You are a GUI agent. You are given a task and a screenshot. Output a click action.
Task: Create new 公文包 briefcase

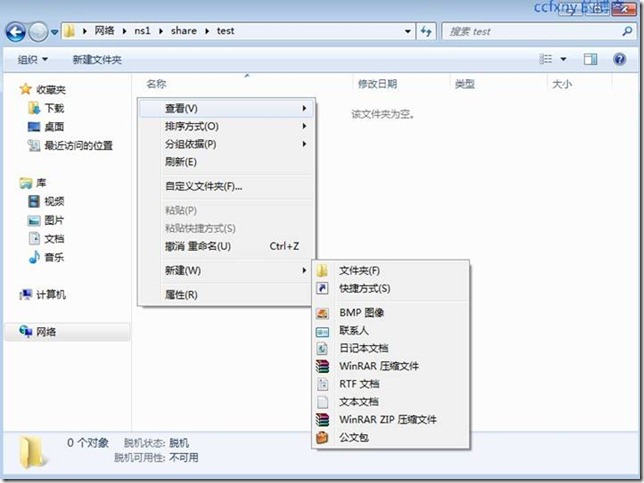pos(391,437)
